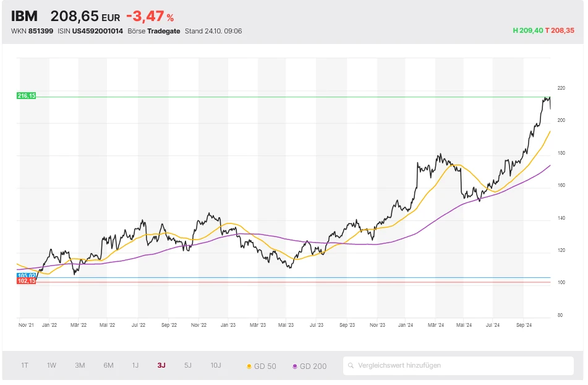Show the 10J ten-year chart
This screenshot has width=588, height=385.
point(215,365)
